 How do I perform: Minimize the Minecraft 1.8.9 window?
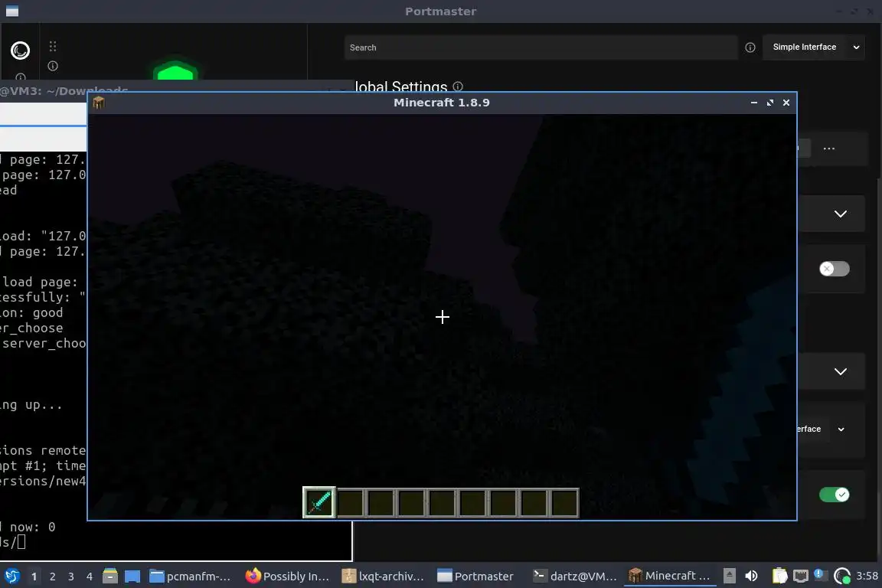coord(753,103)
